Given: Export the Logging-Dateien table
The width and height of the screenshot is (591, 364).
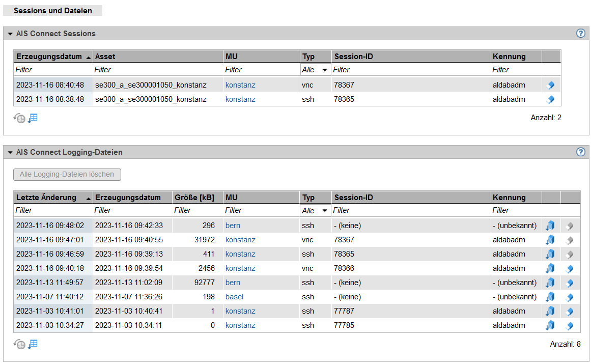Looking at the screenshot, I should click(x=33, y=344).
